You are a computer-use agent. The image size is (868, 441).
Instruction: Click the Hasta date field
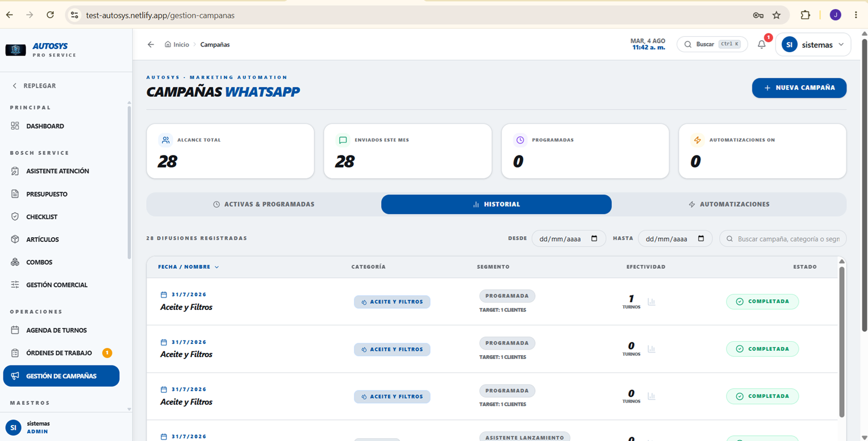coord(675,239)
